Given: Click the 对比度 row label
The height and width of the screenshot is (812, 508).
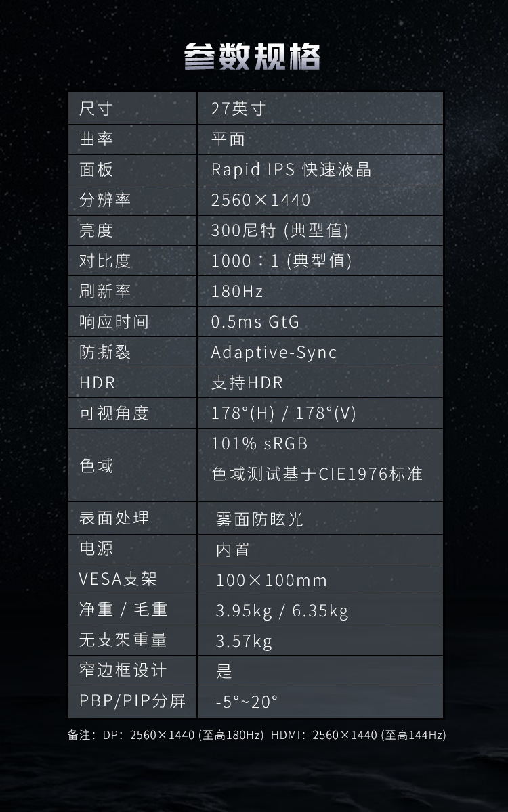Looking at the screenshot, I should pyautogui.click(x=105, y=261).
